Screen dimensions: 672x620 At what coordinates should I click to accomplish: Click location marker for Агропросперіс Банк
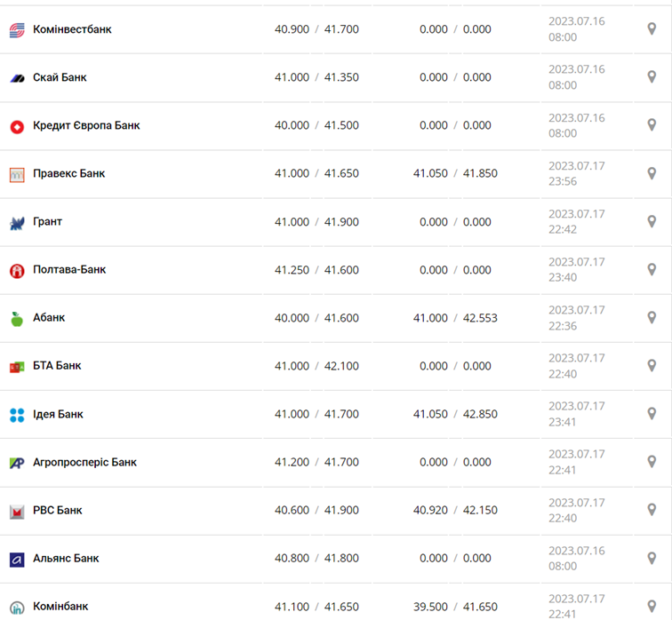pyautogui.click(x=652, y=462)
